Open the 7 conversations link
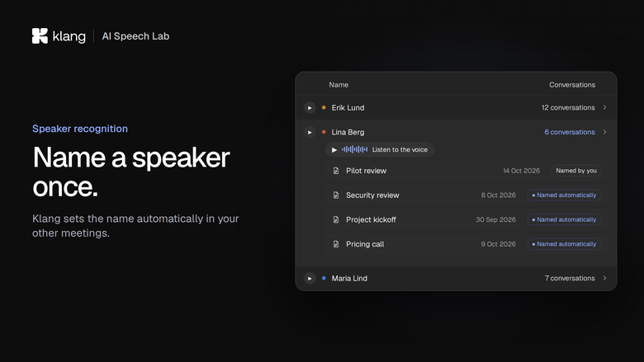644x362 pixels. coord(570,278)
